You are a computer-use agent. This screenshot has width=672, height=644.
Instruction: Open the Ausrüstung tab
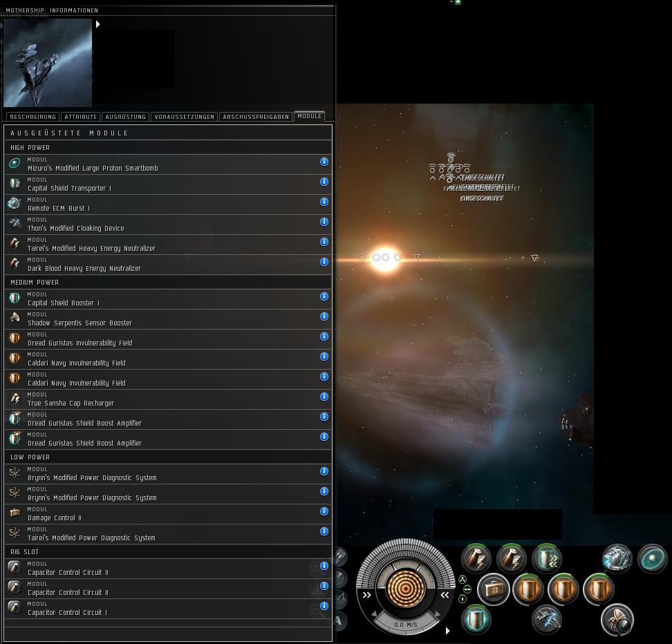point(126,117)
